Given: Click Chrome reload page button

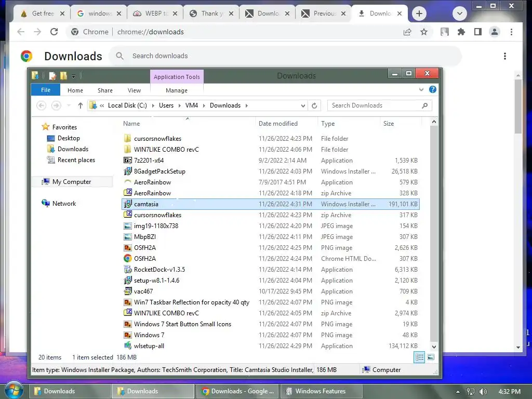Looking at the screenshot, I should click(54, 32).
